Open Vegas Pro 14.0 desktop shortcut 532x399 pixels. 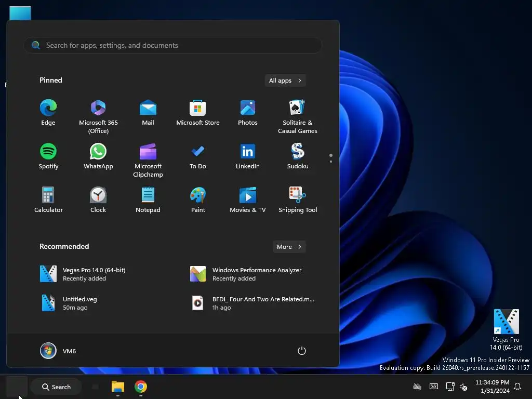[506, 329]
